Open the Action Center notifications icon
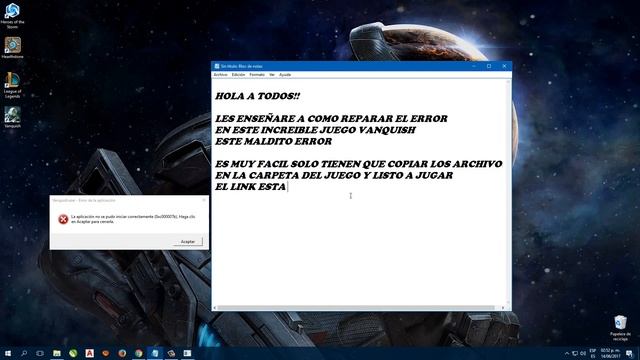 [x=629, y=353]
